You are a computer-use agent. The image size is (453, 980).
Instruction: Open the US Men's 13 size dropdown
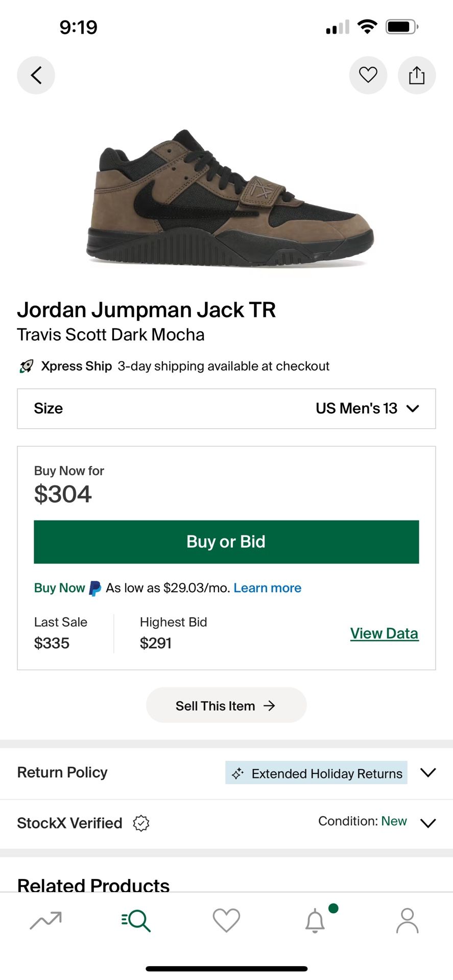pos(367,408)
